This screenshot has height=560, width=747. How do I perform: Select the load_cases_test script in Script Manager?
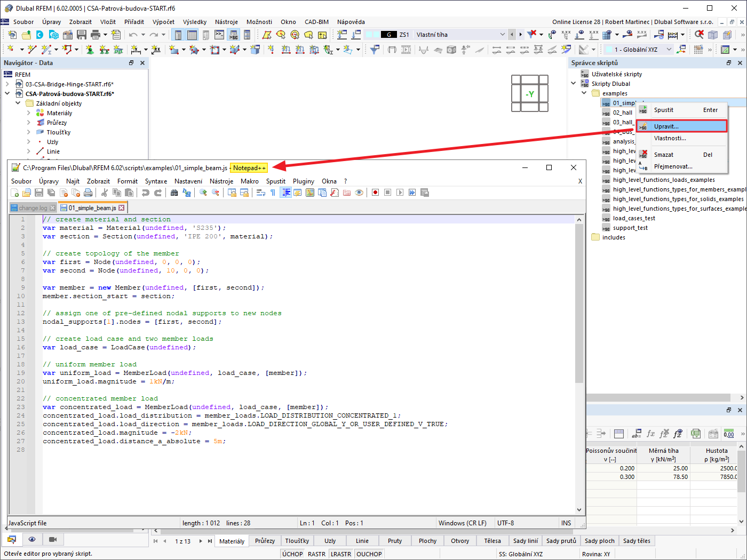pyautogui.click(x=634, y=218)
